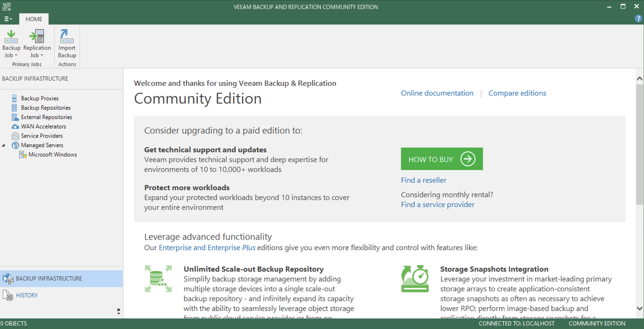This screenshot has width=644, height=329.
Task: Click the History gear document icon
Action: (8, 295)
